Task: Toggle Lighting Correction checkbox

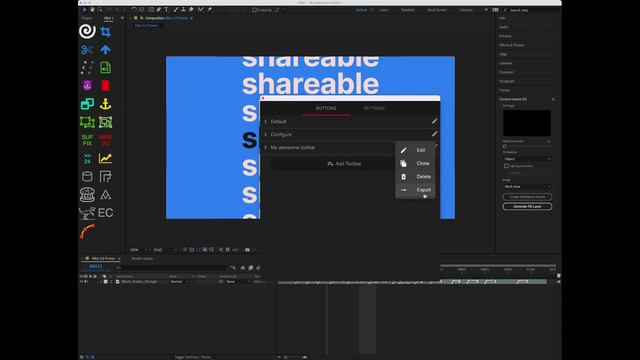Action: point(507,166)
